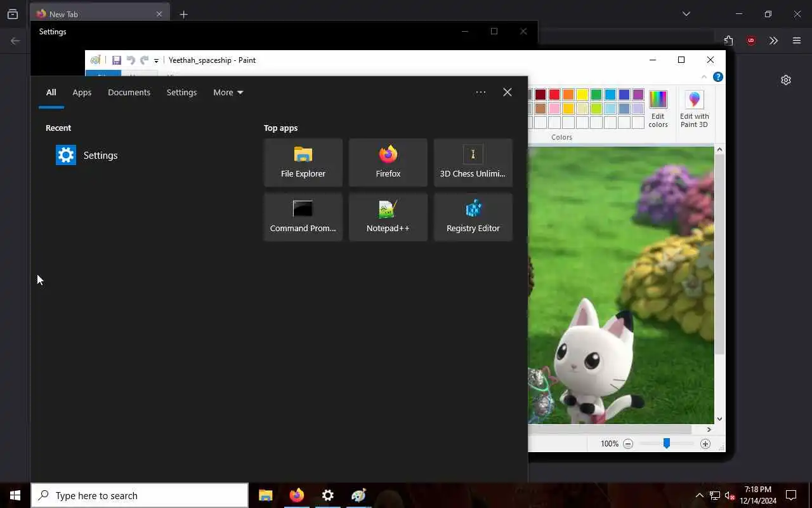The image size is (812, 508).
Task: Pick the yellow color swatch
Action: click(x=582, y=95)
